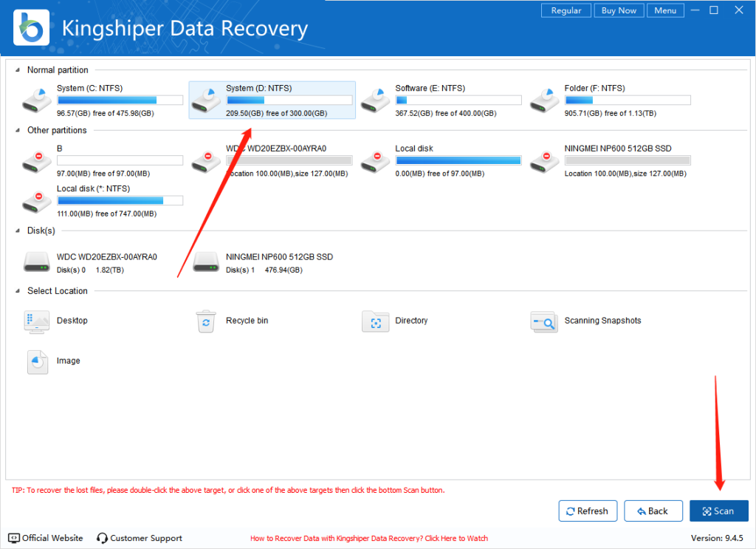Collapse the Other partitions section
This screenshot has width=756, height=549.
pos(18,130)
